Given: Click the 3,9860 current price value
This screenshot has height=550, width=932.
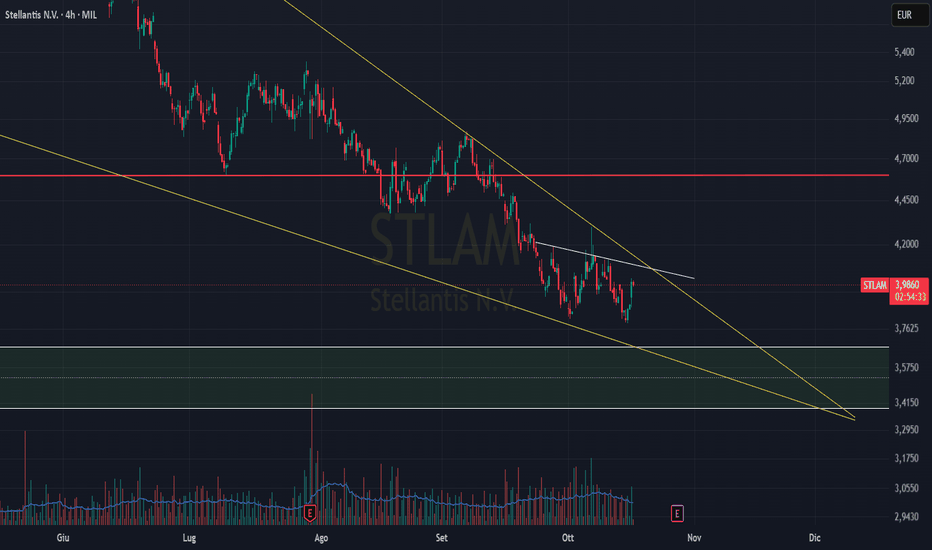Looking at the screenshot, I should pos(906,285).
